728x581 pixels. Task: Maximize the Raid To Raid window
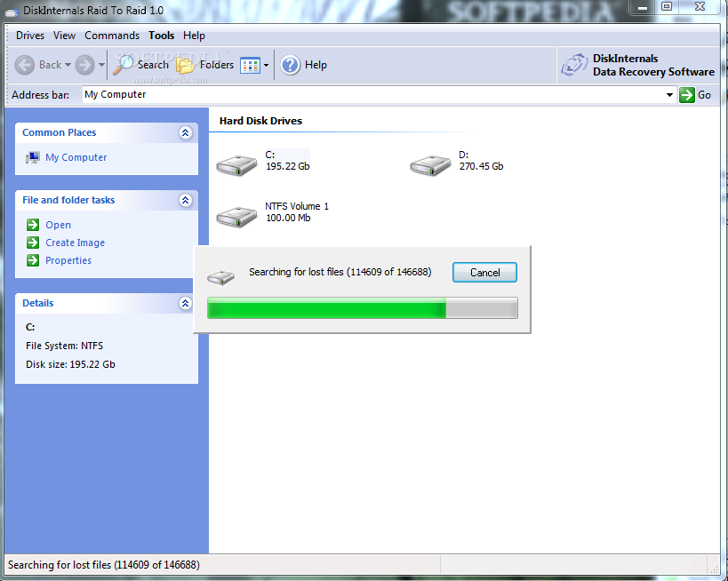pos(667,7)
